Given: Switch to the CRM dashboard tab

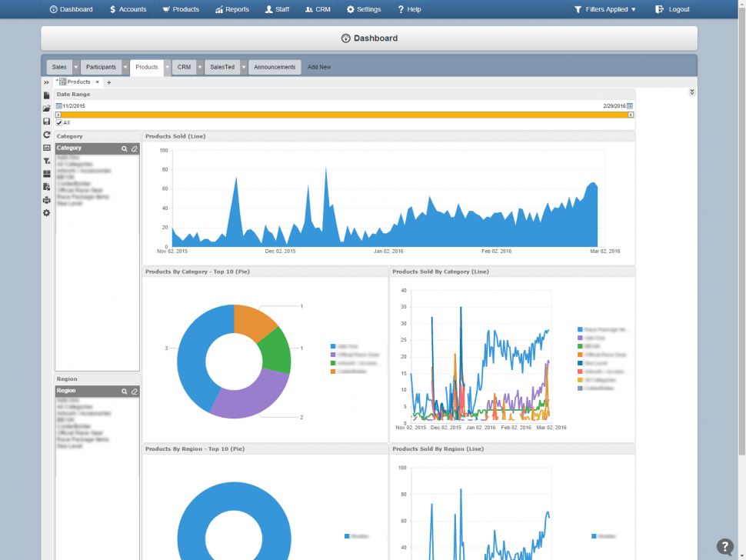Looking at the screenshot, I should coord(184,67).
